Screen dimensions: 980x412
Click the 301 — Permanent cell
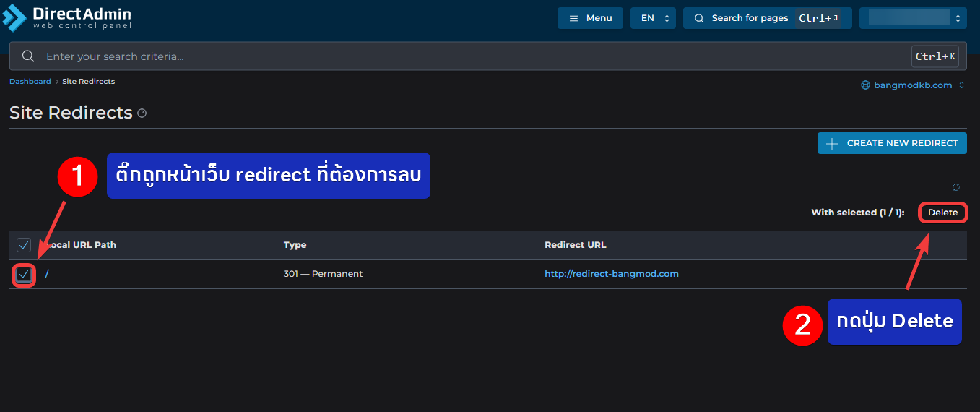pyautogui.click(x=323, y=274)
